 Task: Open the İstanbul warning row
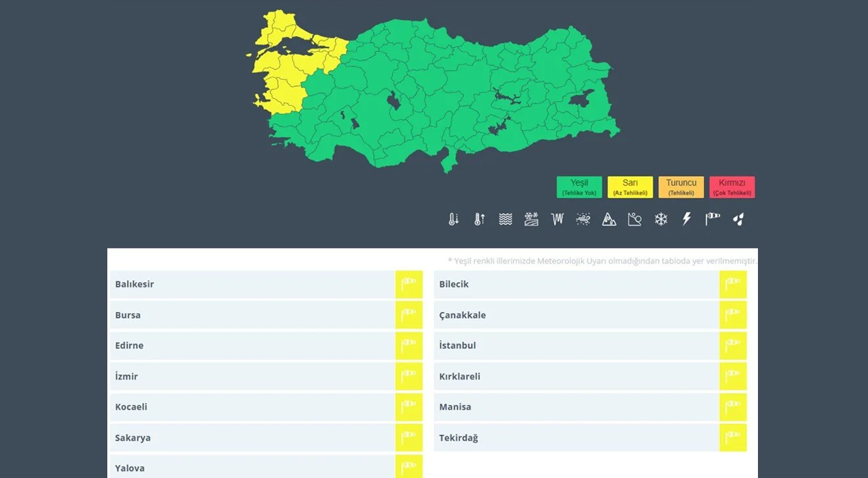576,346
